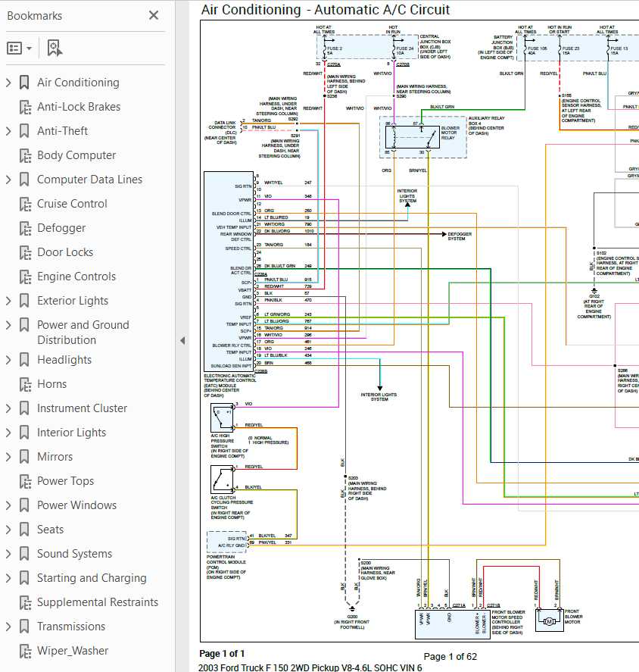This screenshot has height=672, width=639.
Task: Click the Cruise Control bookmark icon
Action: 25,204
